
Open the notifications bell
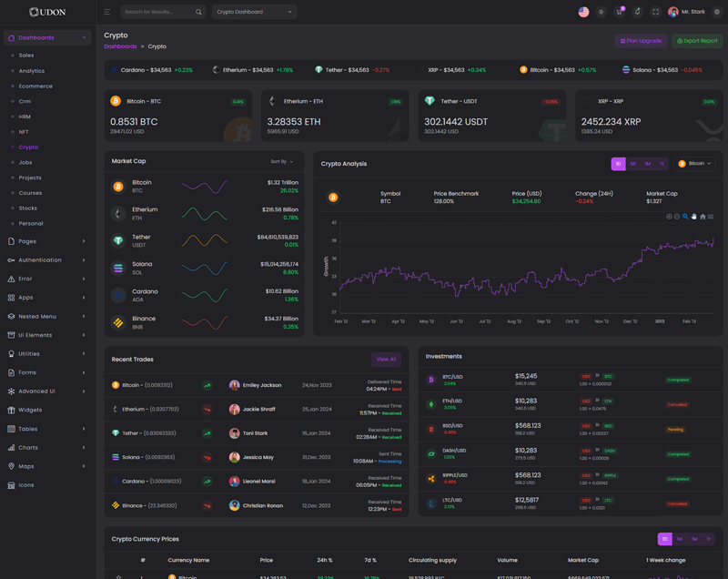coord(637,12)
